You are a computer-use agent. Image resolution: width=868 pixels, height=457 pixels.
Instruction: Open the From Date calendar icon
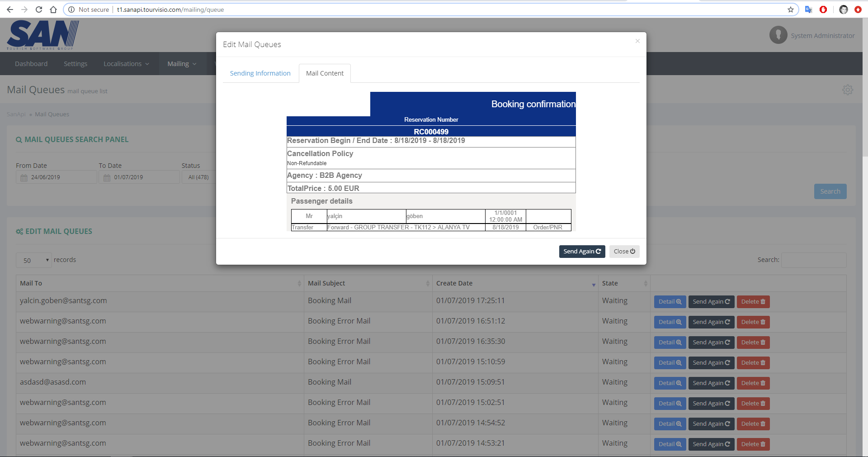click(24, 177)
